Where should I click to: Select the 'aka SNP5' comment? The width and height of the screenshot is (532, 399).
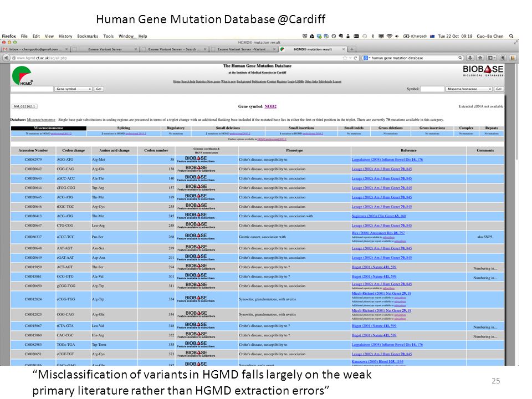click(485, 237)
